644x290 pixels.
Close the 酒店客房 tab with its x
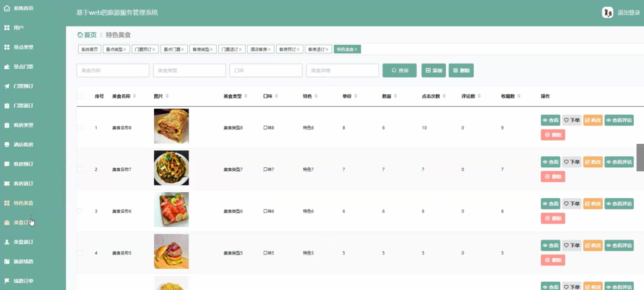269,50
